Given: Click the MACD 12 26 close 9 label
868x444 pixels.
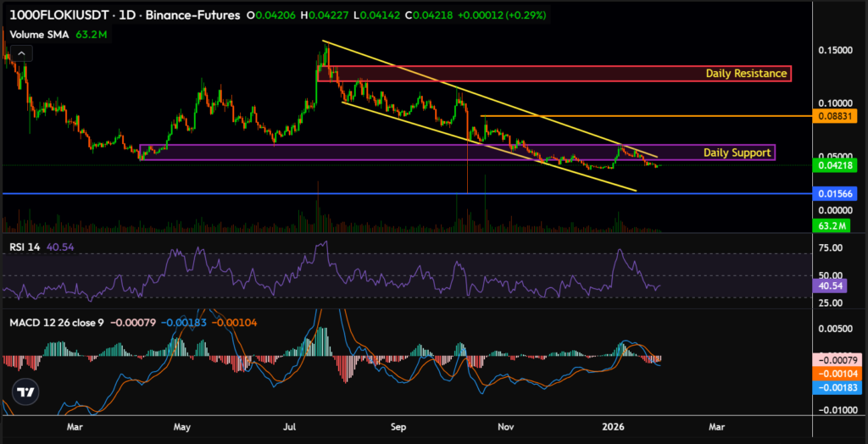Looking at the screenshot, I should coord(57,322).
